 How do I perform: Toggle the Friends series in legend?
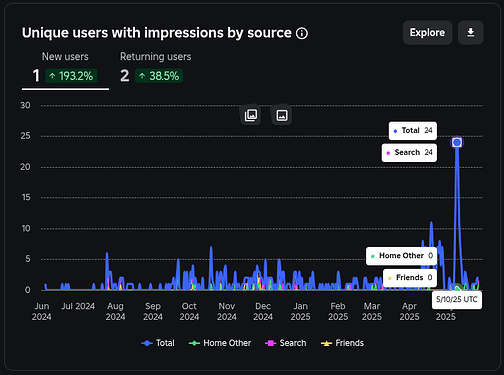[x=342, y=343]
